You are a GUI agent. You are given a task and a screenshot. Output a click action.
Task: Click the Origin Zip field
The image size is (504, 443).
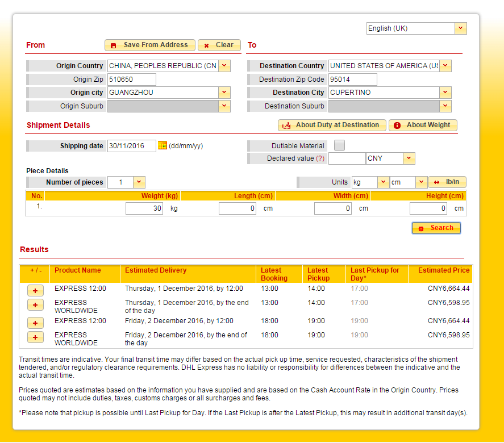pyautogui.click(x=132, y=80)
